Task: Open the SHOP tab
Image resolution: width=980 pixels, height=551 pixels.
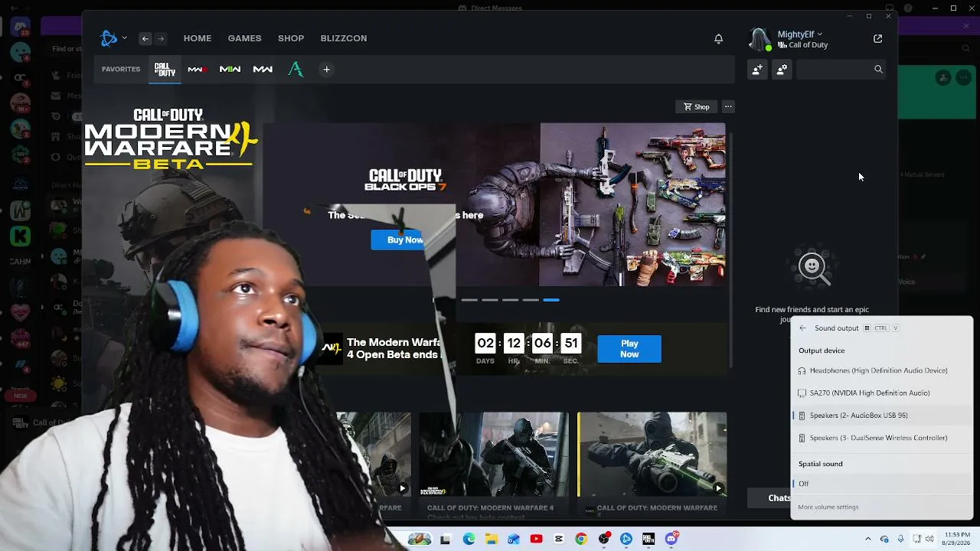Action: pyautogui.click(x=291, y=38)
